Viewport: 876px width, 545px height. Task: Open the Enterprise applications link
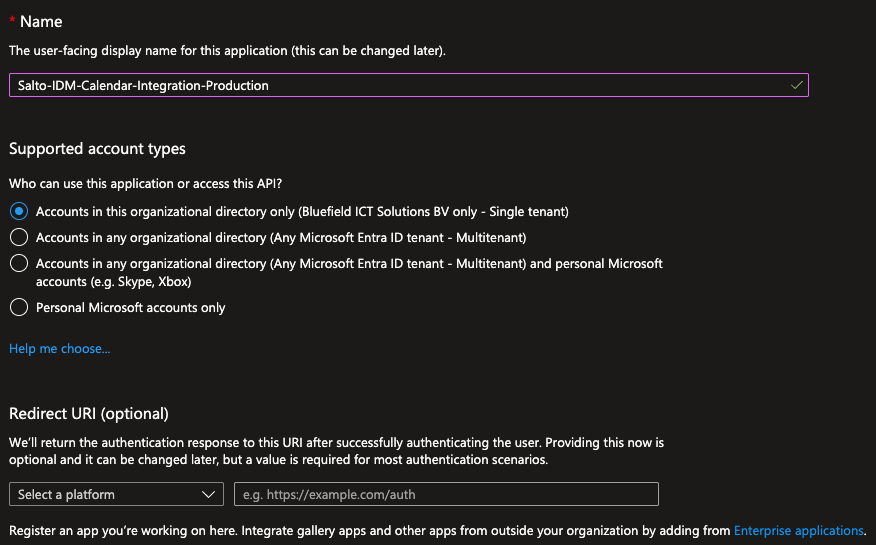click(798, 531)
